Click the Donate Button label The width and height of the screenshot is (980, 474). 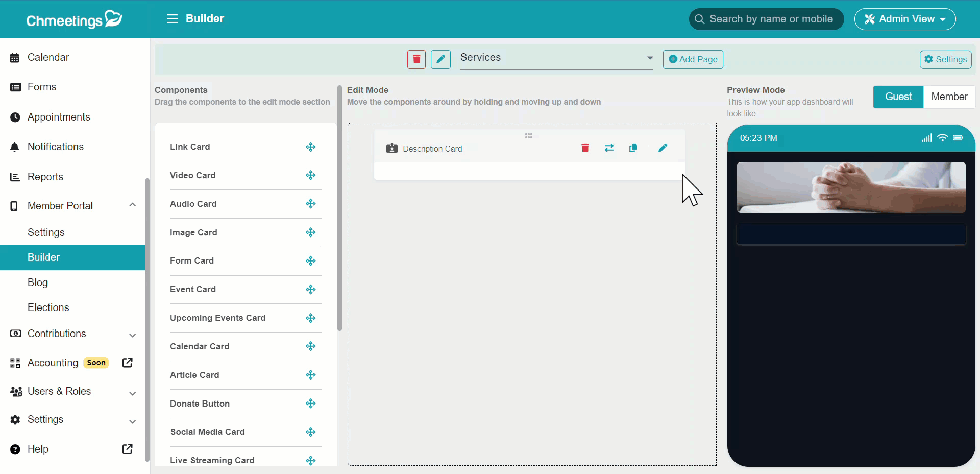click(x=200, y=404)
